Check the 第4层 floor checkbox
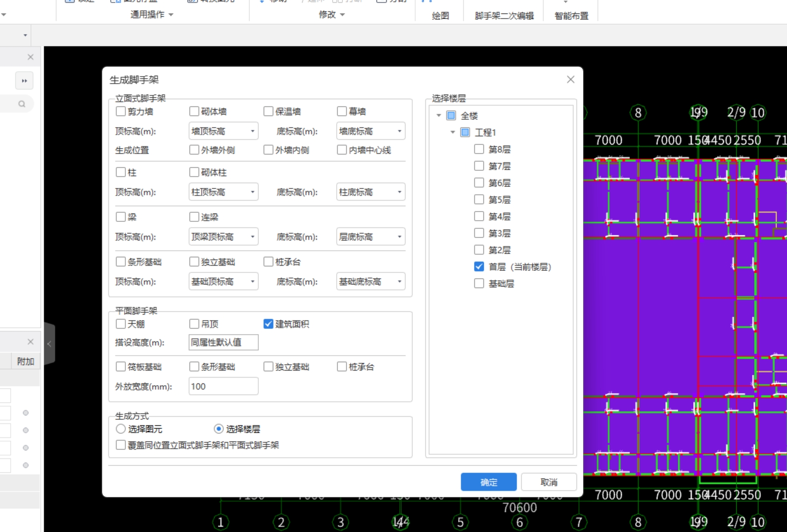Screen dimensions: 787x532 click(x=479, y=216)
